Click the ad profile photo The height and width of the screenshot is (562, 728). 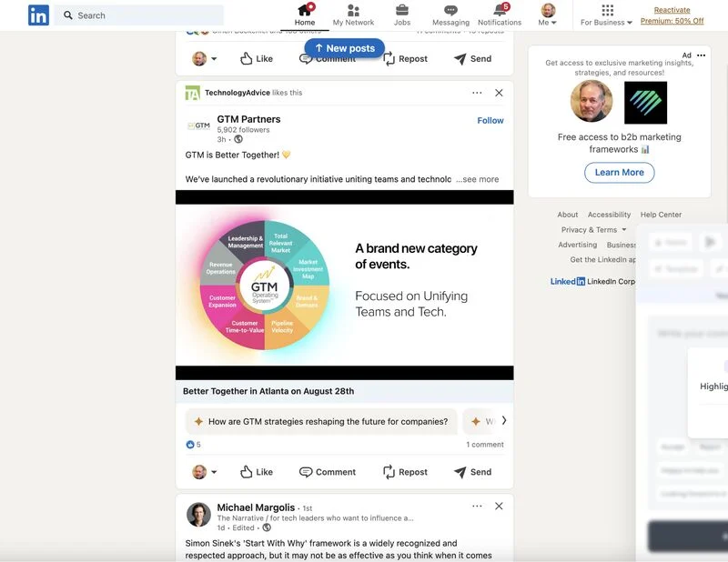click(591, 101)
